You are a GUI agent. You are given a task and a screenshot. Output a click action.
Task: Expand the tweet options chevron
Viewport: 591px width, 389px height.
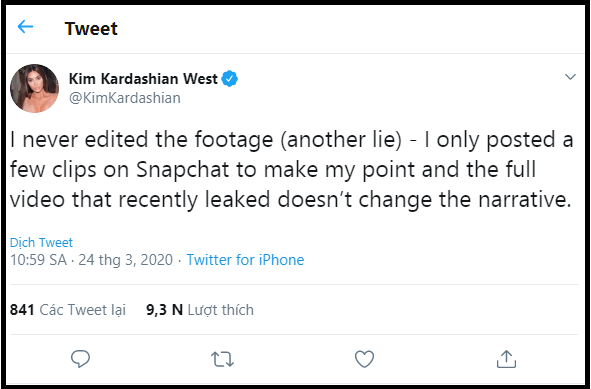(570, 77)
